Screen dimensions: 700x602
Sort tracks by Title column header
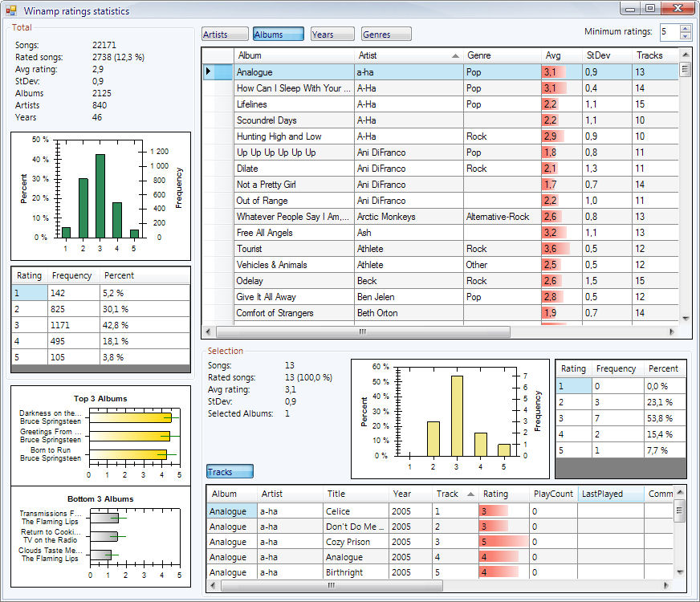(x=356, y=494)
